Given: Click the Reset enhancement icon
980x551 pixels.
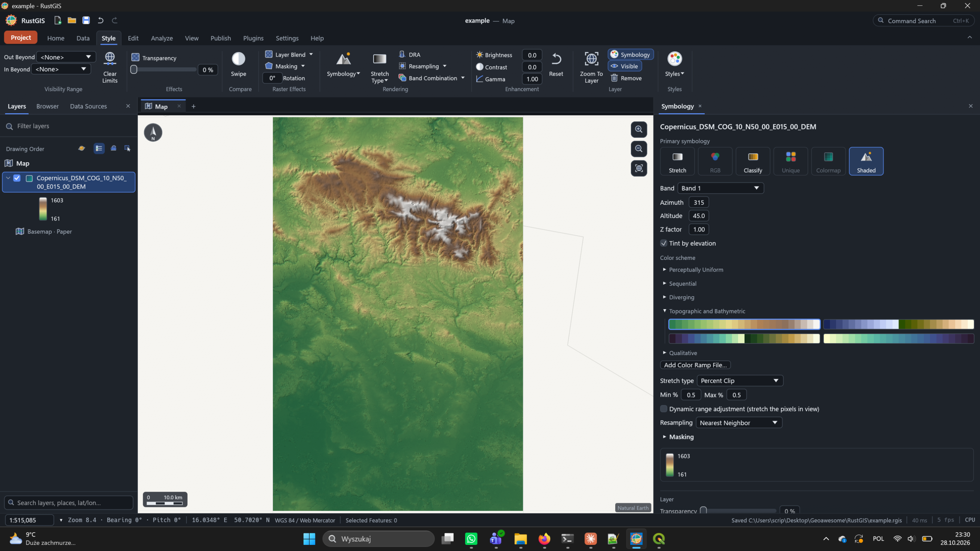Looking at the screenshot, I should 556,59.
